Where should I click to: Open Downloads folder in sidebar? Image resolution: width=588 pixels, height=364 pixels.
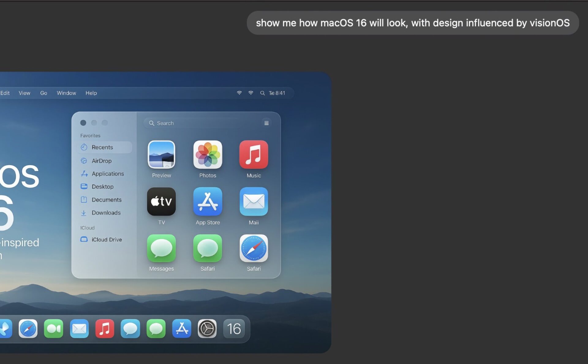(106, 213)
